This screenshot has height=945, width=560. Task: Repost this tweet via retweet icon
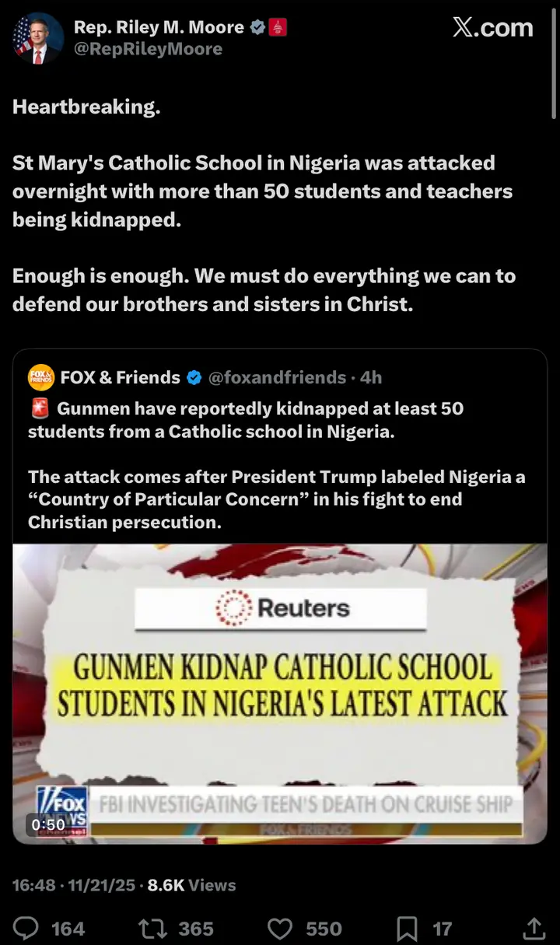point(151,928)
